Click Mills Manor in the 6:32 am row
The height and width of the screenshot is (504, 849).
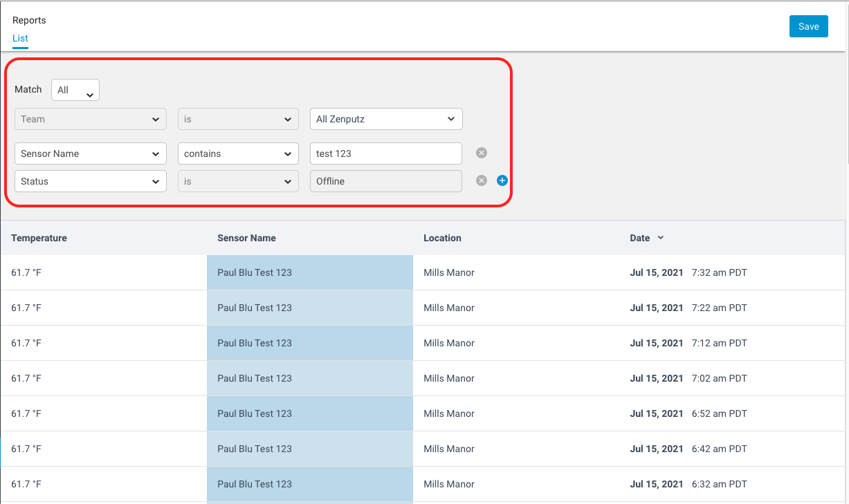tap(449, 484)
